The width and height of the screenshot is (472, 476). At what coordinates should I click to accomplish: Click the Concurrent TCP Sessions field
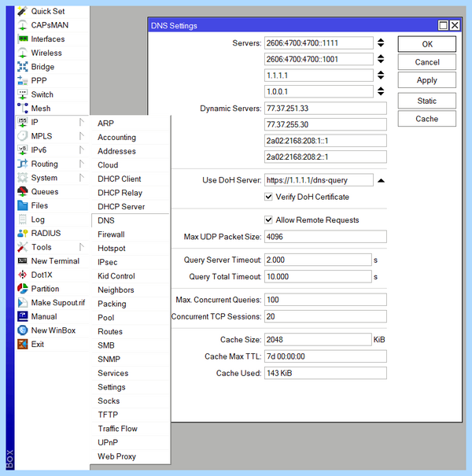(x=326, y=316)
